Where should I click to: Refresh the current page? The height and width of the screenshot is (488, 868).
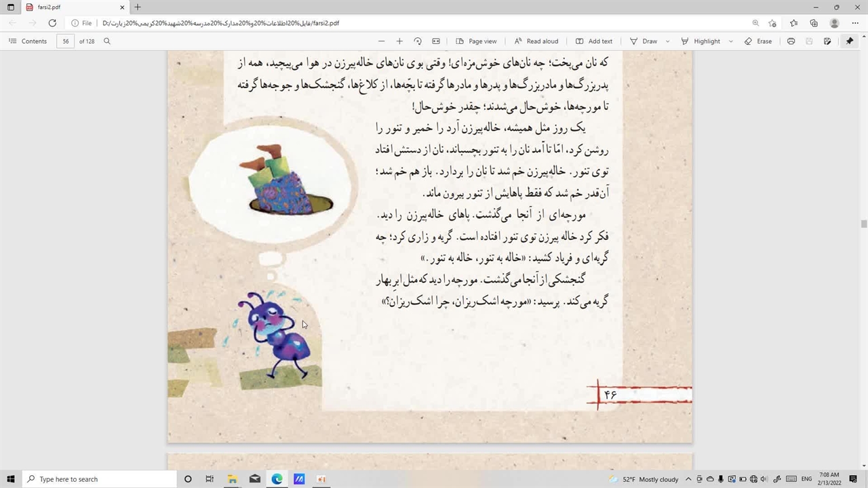tap(52, 23)
